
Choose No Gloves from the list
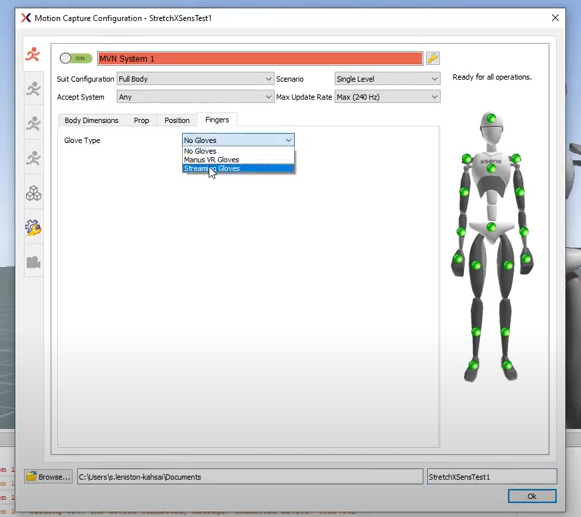[x=238, y=151]
